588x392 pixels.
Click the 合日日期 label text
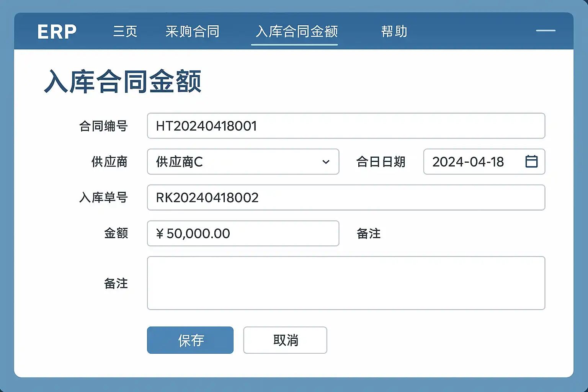(x=381, y=162)
